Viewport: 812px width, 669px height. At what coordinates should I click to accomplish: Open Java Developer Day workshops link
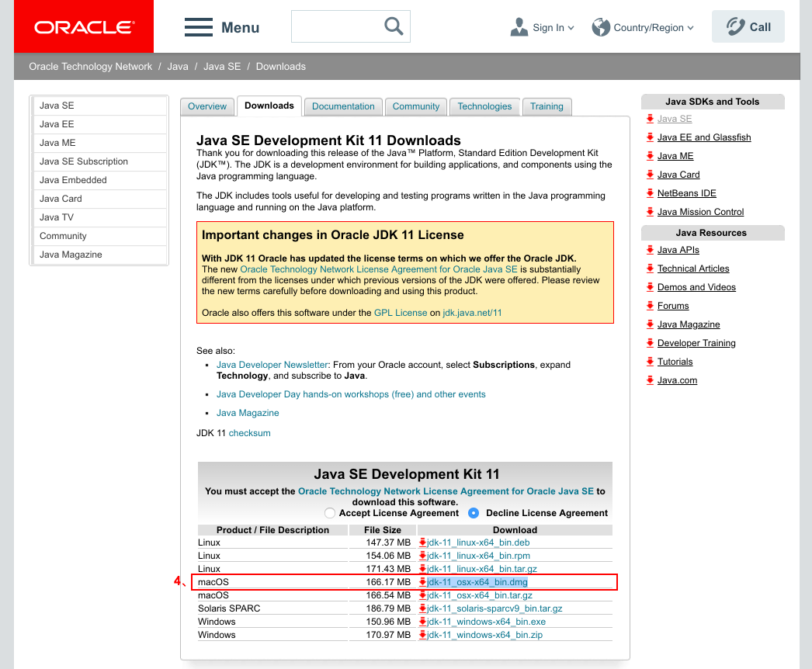[x=351, y=394]
